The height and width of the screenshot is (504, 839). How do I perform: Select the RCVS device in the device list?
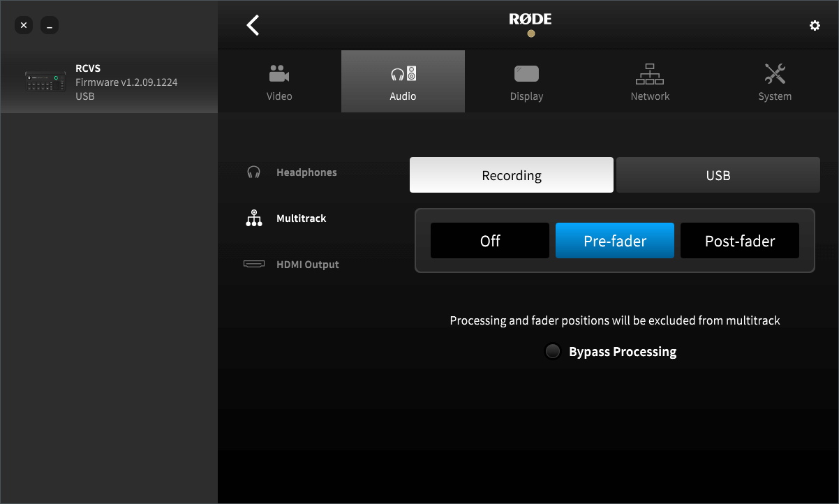[108, 82]
